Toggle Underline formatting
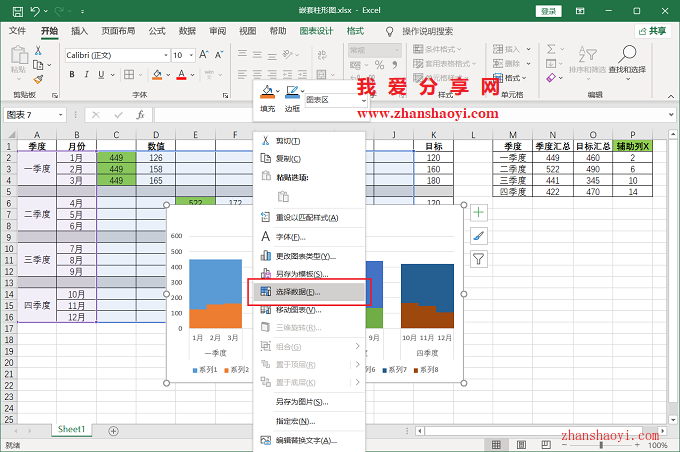Viewport: 680px width, 452px height. [x=101, y=75]
